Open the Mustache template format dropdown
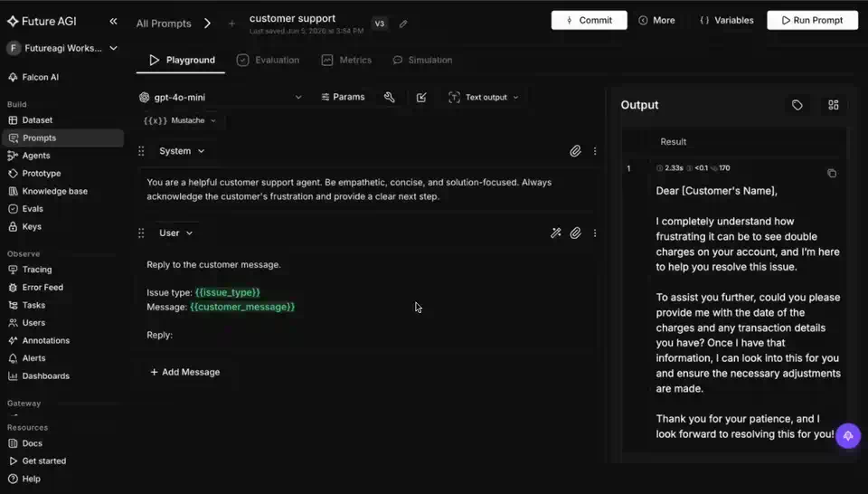Image resolution: width=868 pixels, height=494 pixels. coord(179,120)
